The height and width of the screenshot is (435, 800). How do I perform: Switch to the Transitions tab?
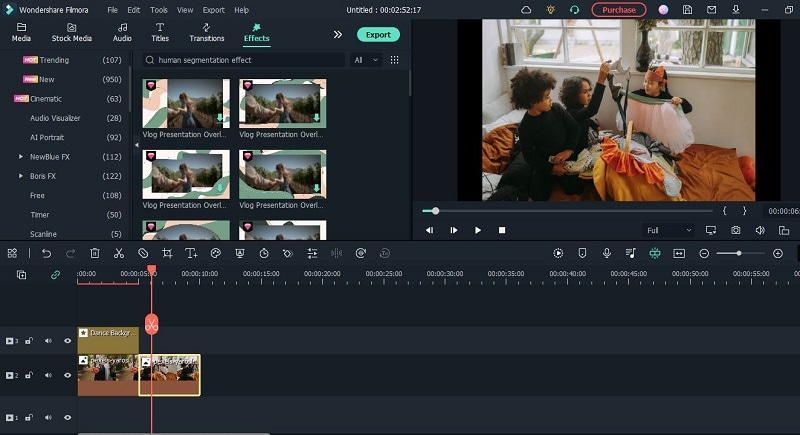[207, 33]
